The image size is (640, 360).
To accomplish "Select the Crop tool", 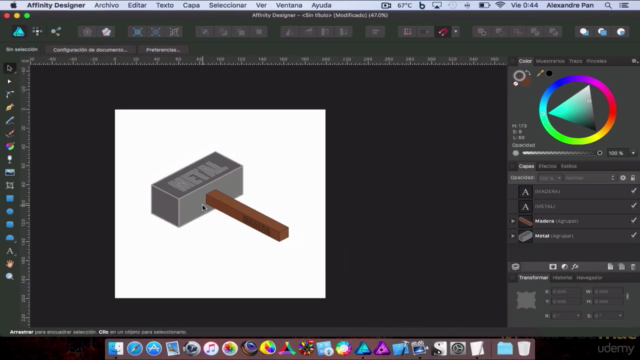I will (9, 185).
